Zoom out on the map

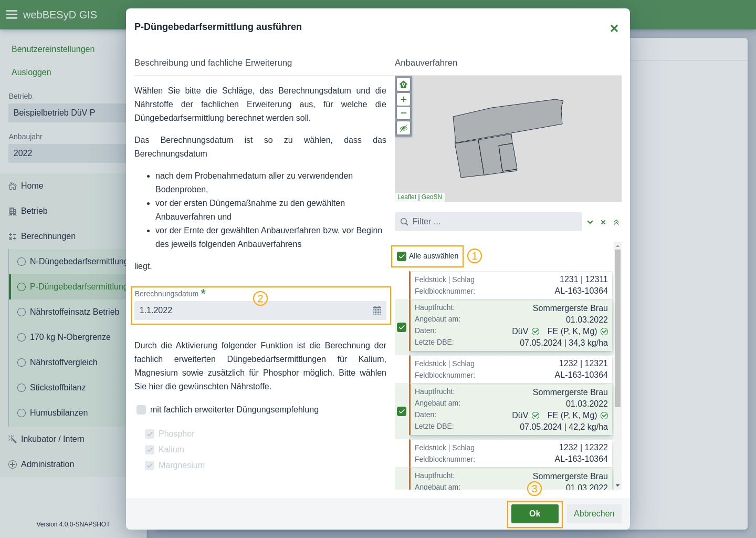[x=403, y=113]
